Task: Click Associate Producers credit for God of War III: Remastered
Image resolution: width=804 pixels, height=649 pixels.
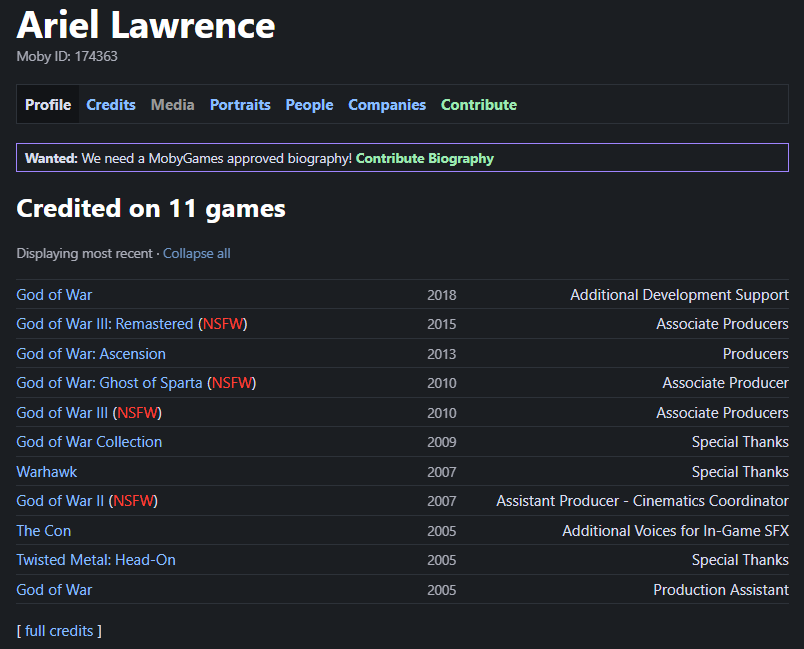Action: [x=722, y=324]
